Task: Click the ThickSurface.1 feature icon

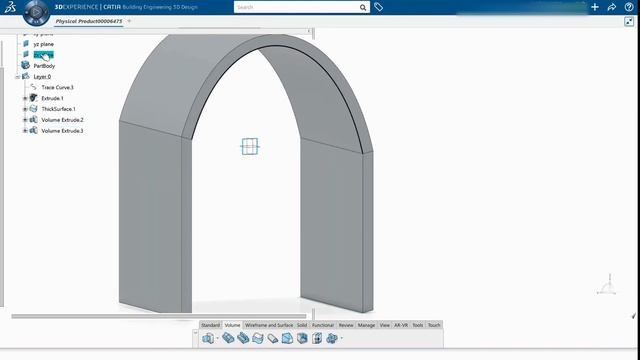Action: 33,109
